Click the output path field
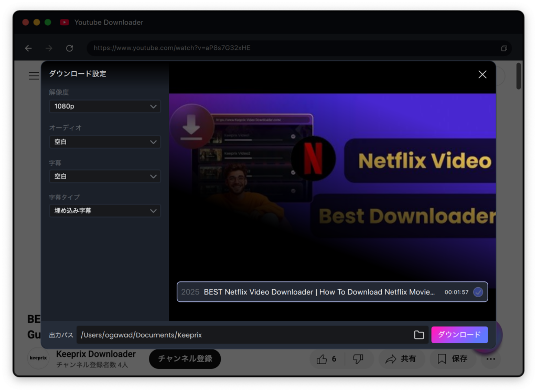This screenshot has width=537, height=392. pyautogui.click(x=253, y=335)
